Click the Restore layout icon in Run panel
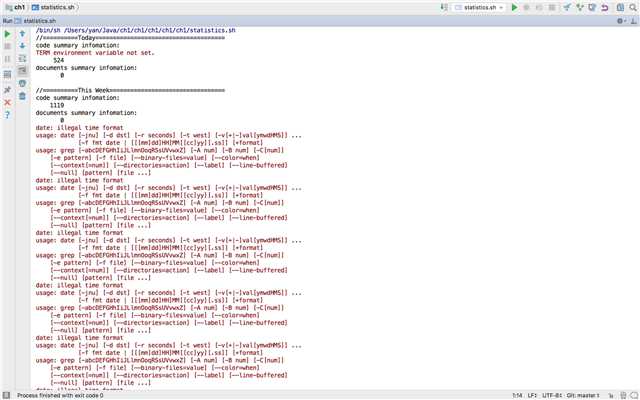640x400 pixels. pos(7,74)
